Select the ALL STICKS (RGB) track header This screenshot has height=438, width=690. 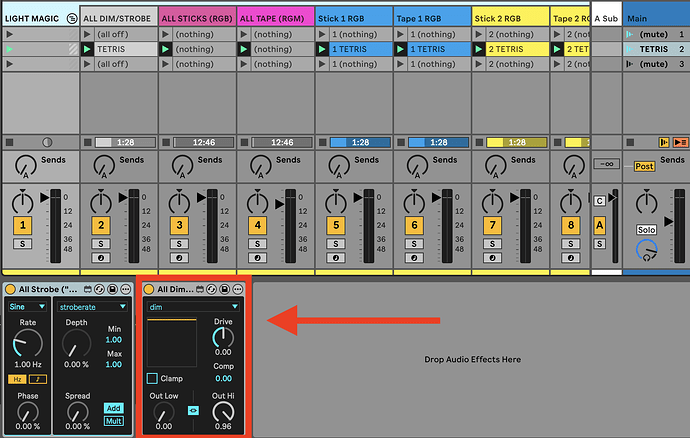[x=197, y=18]
